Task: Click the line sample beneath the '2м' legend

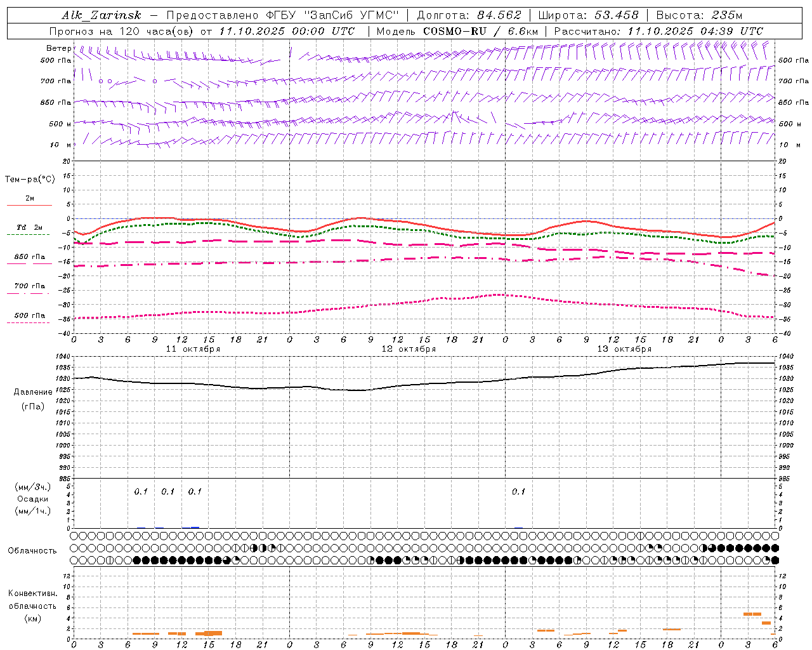Action: point(29,206)
